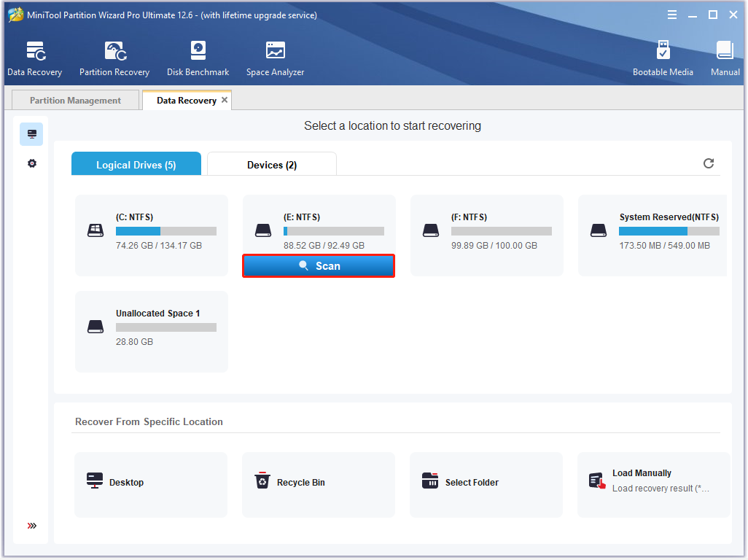Choose Select Folder for recovery

click(x=486, y=483)
